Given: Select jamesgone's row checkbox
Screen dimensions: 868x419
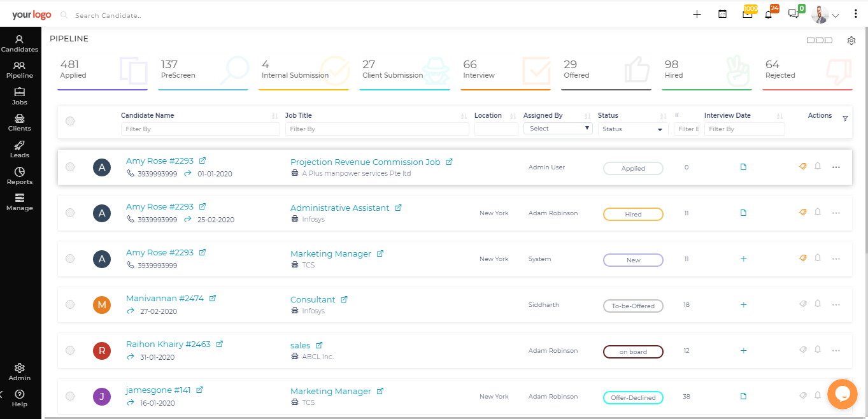Looking at the screenshot, I should pos(70,396).
